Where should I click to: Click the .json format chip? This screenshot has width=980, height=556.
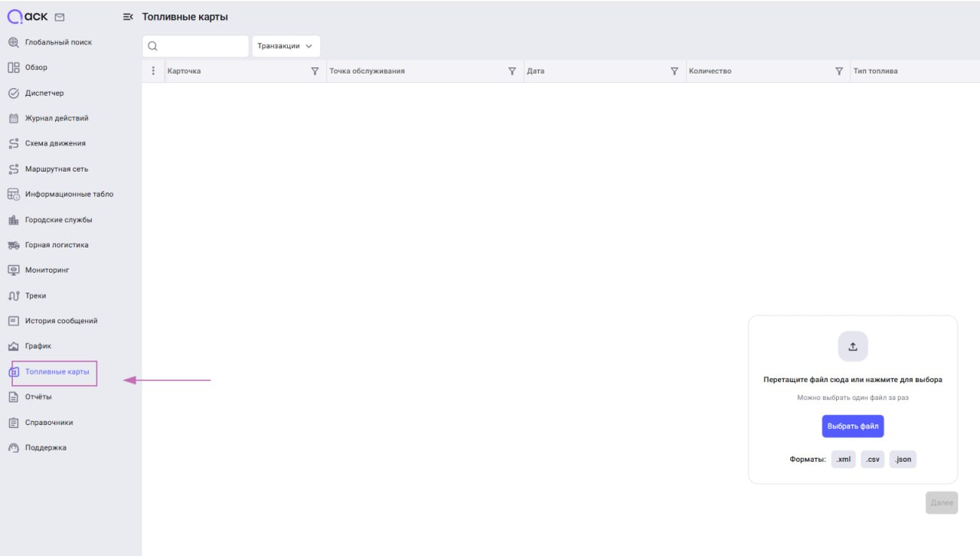tap(903, 460)
